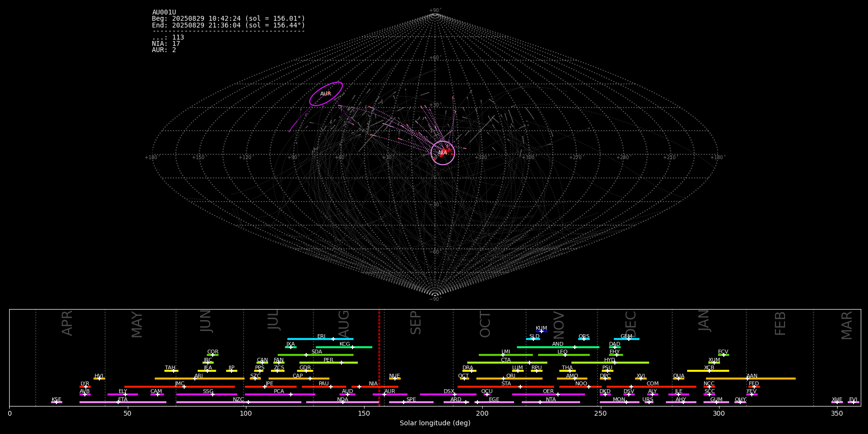Click the QUA shower label in timeline
Screen dimensions: 868x434
(678, 376)
